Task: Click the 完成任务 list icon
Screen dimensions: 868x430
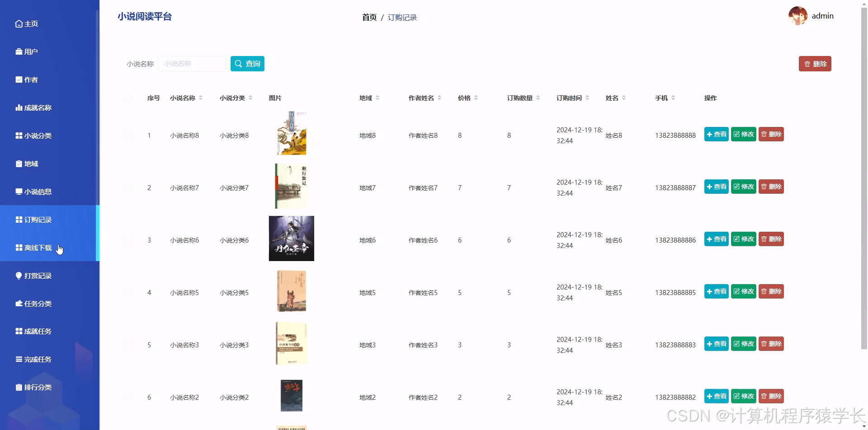Action: (x=19, y=359)
